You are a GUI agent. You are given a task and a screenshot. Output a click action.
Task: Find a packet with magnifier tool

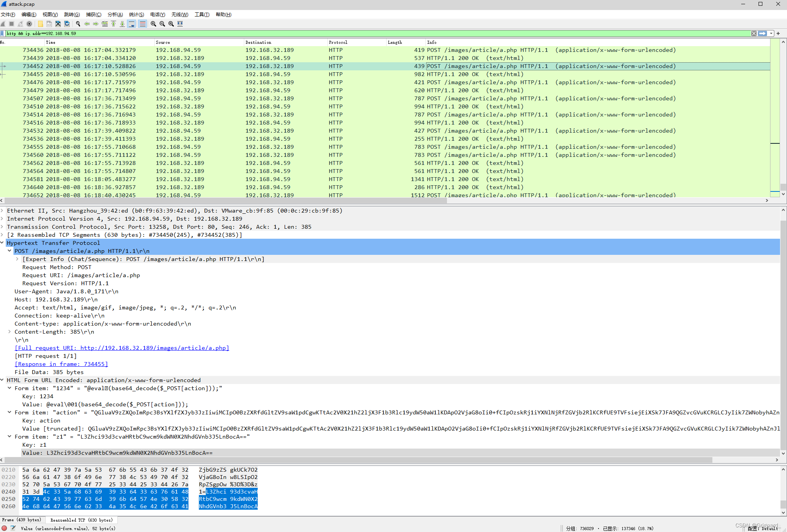coord(78,24)
